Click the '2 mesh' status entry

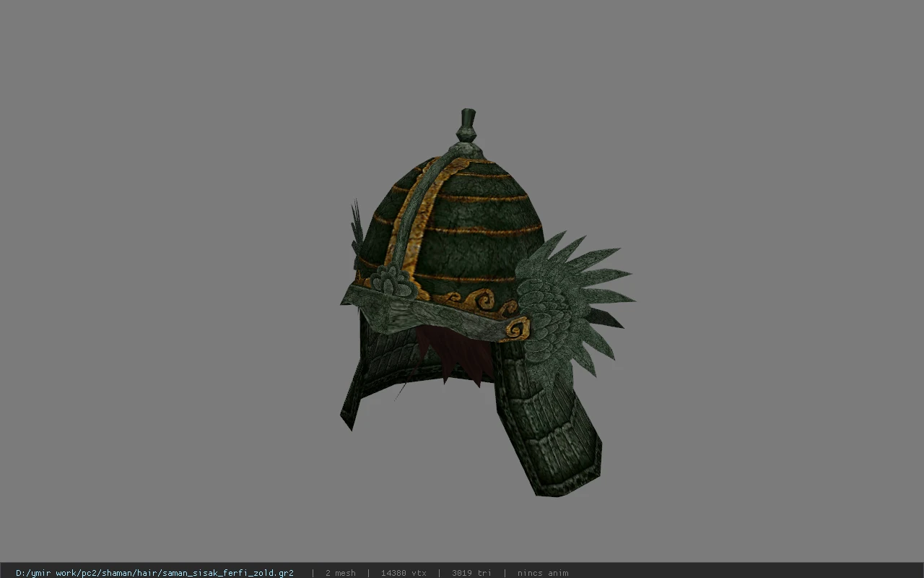[340, 573]
